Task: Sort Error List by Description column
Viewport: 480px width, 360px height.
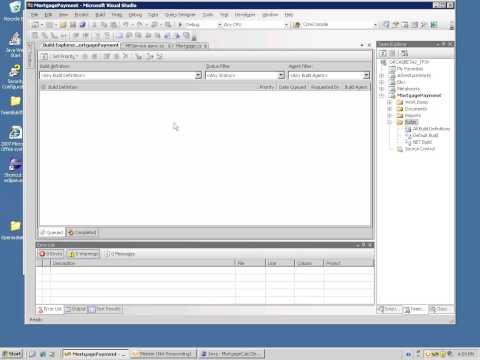Action: tap(143, 263)
